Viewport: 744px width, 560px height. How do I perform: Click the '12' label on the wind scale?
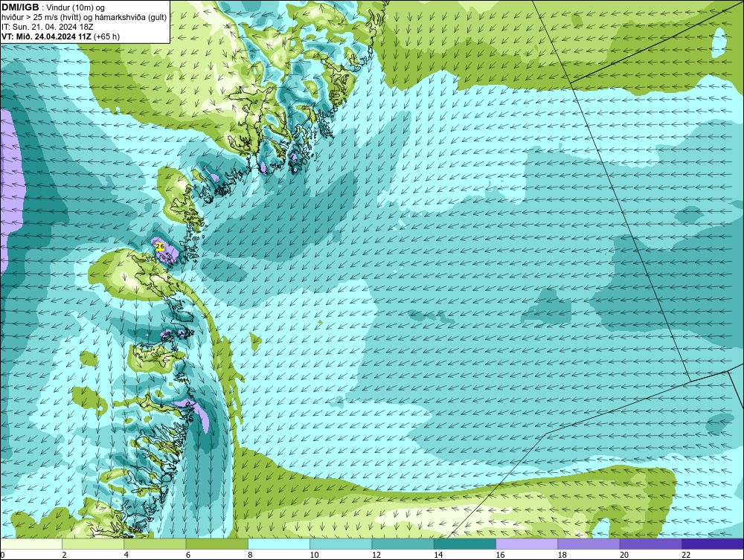[x=376, y=556]
